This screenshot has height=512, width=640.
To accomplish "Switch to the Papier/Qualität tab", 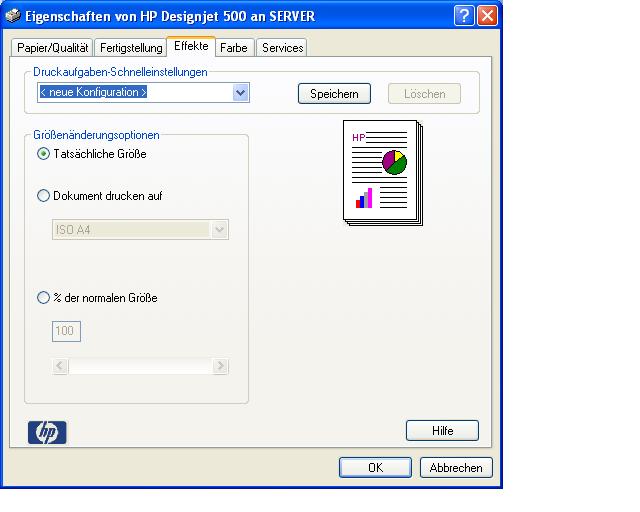I will [x=52, y=48].
